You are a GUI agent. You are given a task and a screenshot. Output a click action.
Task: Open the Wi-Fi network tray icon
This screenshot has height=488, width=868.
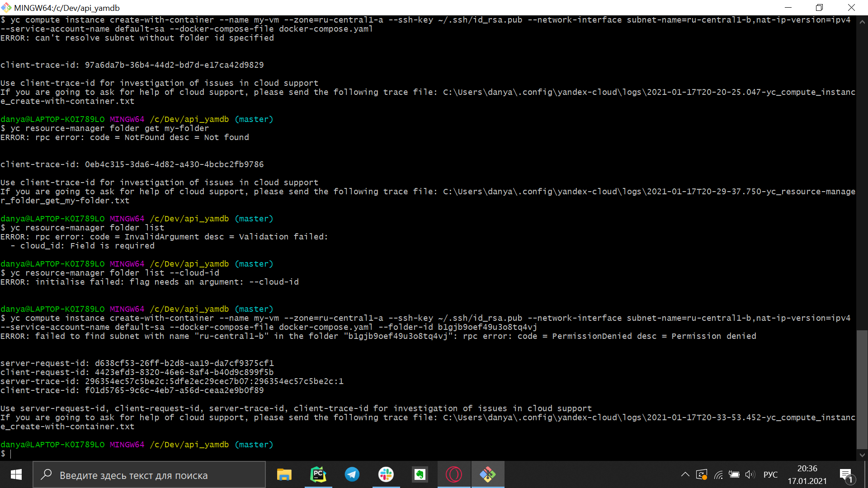coord(718,474)
